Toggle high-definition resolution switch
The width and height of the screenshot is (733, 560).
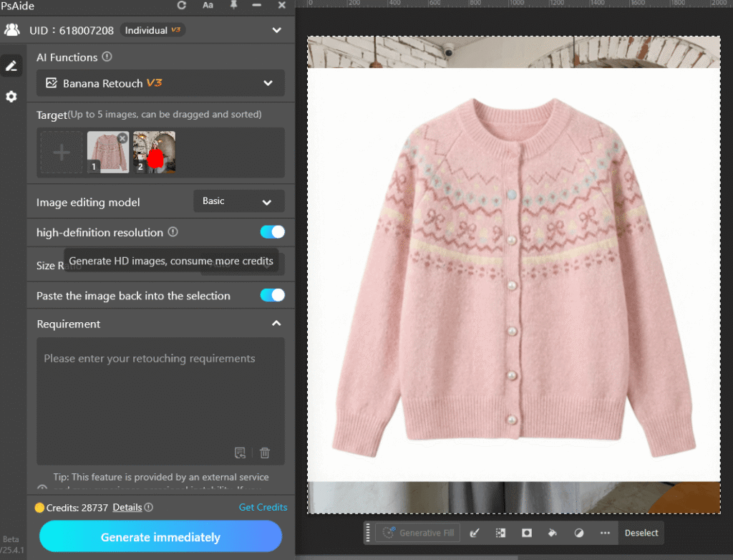[x=272, y=232]
